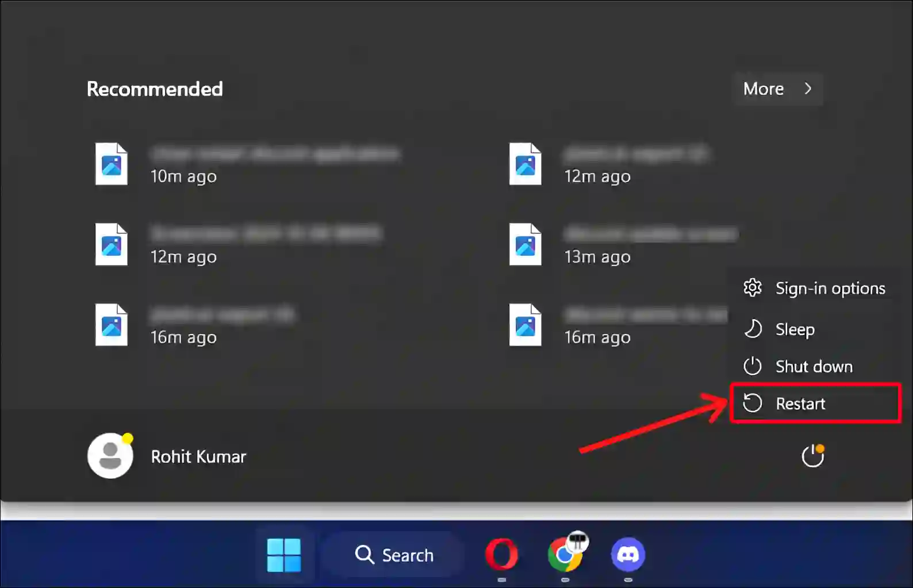The width and height of the screenshot is (913, 588).
Task: Open right-column file from 16m ago
Action: pyautogui.click(x=618, y=325)
